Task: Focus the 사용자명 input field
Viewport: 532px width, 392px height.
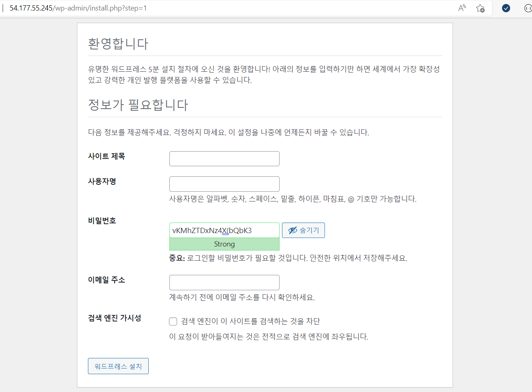Action: [224, 184]
